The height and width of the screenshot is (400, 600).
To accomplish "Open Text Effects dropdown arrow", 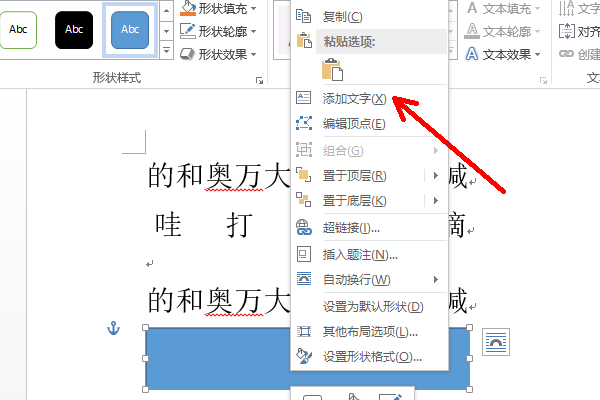I will [537, 55].
